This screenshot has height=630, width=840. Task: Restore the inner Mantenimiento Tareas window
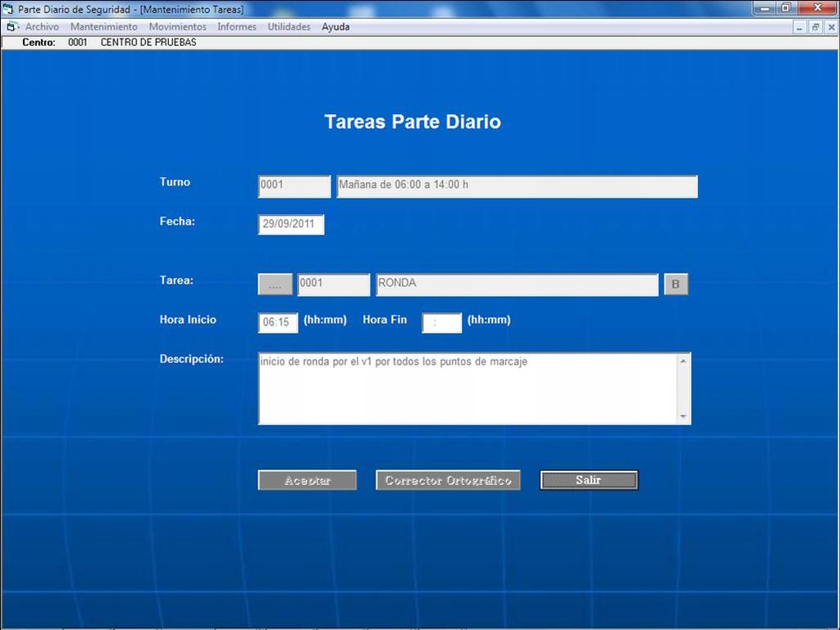[x=815, y=27]
